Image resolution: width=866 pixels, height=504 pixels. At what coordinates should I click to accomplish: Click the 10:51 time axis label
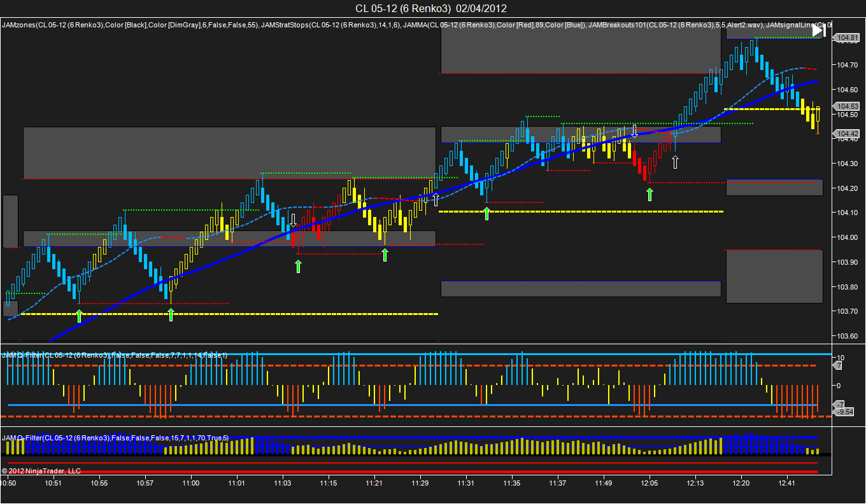pyautogui.click(x=53, y=484)
